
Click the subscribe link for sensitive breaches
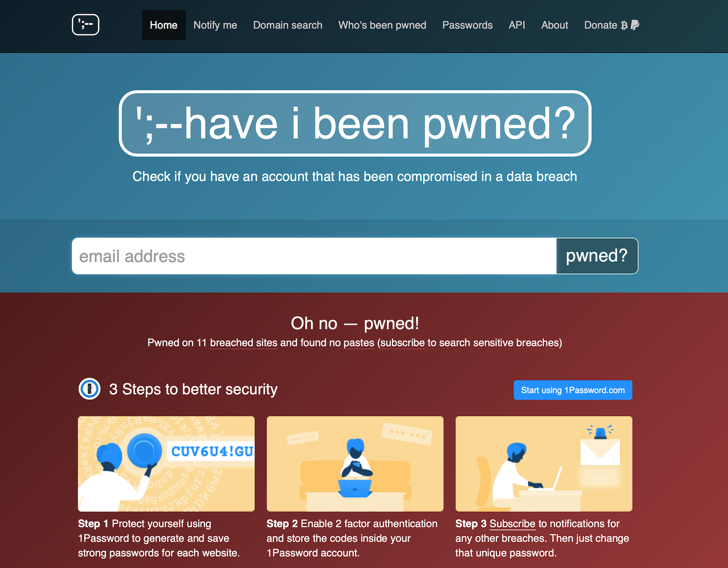pyautogui.click(x=402, y=343)
